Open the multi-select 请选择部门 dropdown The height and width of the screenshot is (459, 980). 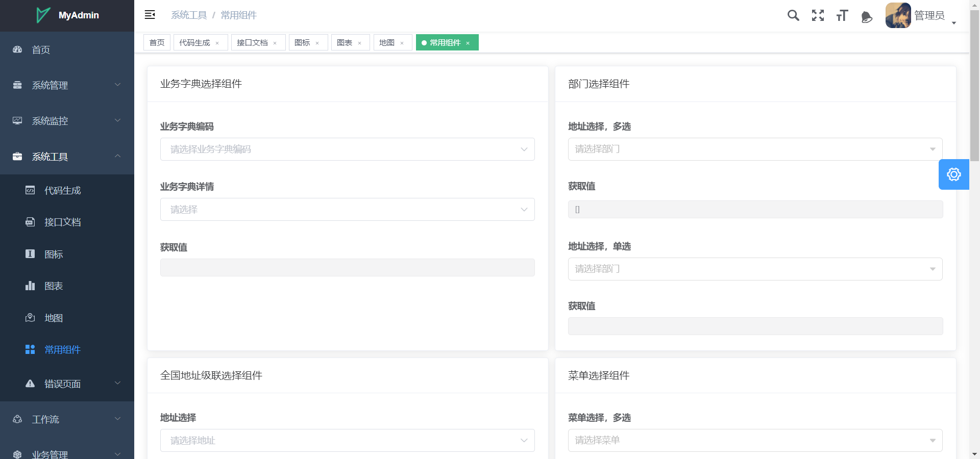tap(755, 149)
